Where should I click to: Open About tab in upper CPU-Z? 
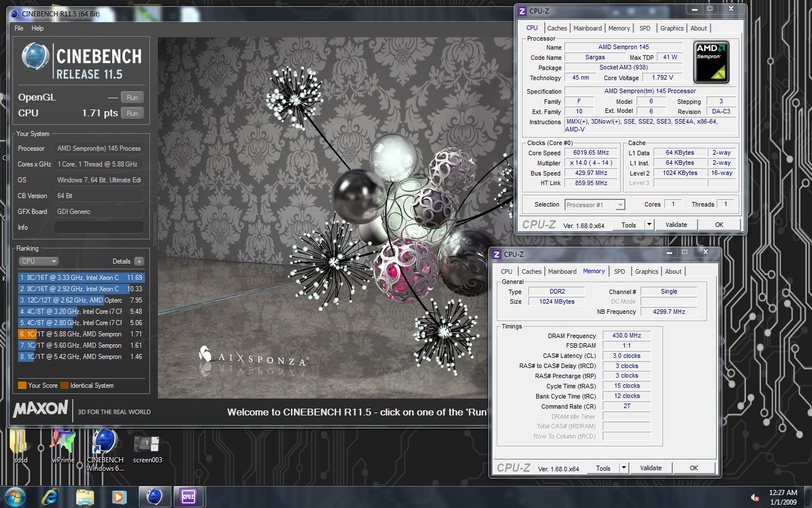tap(699, 28)
